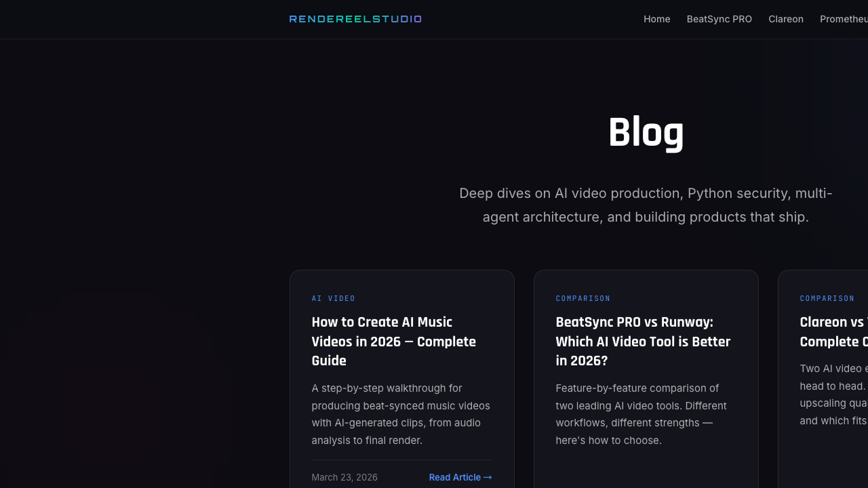The width and height of the screenshot is (868, 488).
Task: Open BeatSync PRO in navigation
Action: point(719,19)
